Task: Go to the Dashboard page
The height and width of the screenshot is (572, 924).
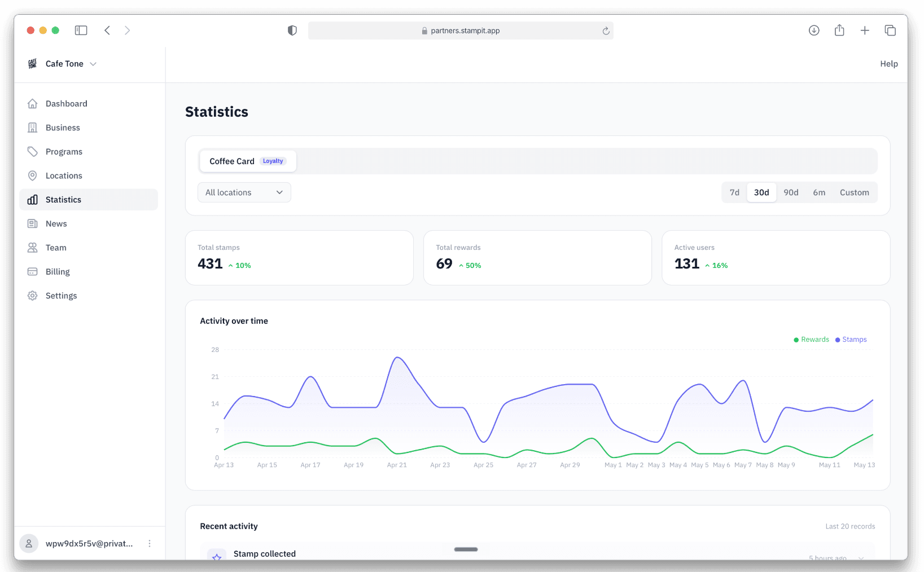Action: pos(89,104)
